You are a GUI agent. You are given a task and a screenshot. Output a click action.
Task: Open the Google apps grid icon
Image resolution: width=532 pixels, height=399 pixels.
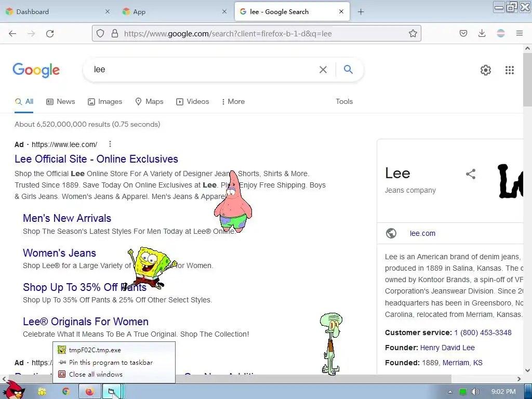pos(510,70)
